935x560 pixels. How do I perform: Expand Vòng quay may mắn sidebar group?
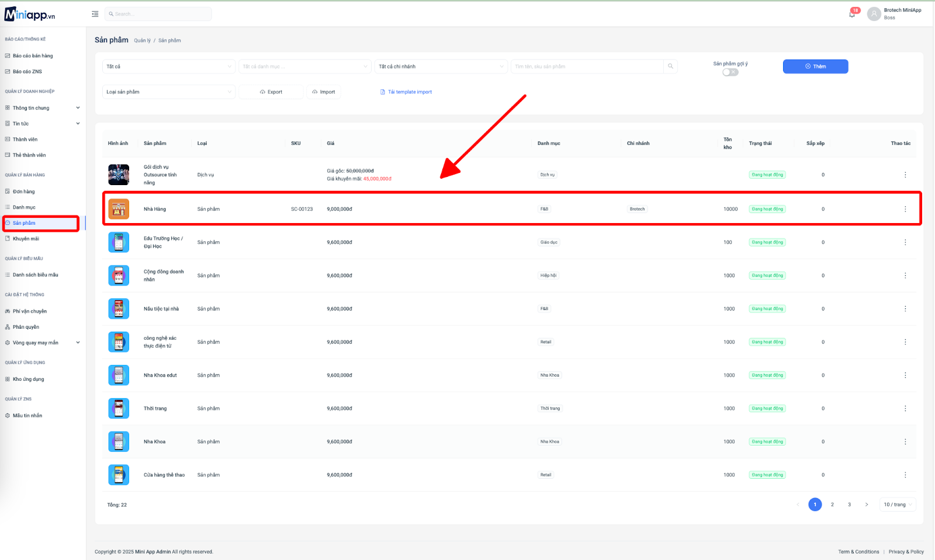tap(42, 343)
